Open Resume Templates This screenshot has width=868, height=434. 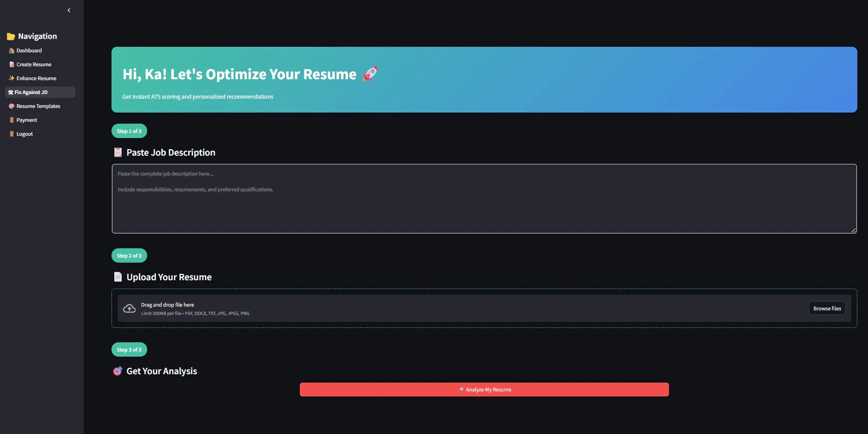38,106
